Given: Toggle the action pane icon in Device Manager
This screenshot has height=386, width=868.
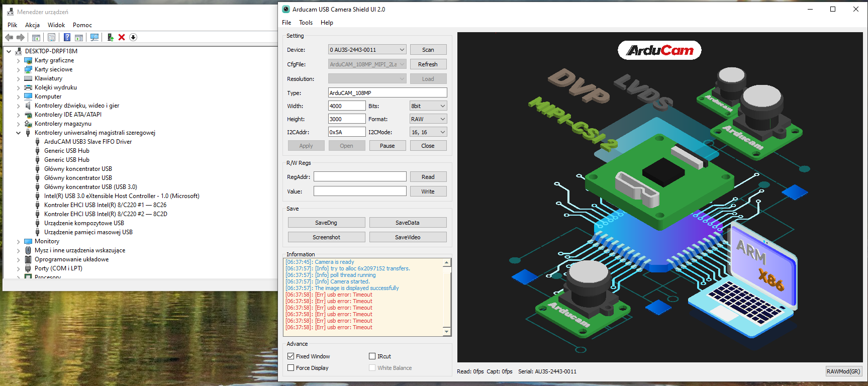Looking at the screenshot, I should (79, 37).
